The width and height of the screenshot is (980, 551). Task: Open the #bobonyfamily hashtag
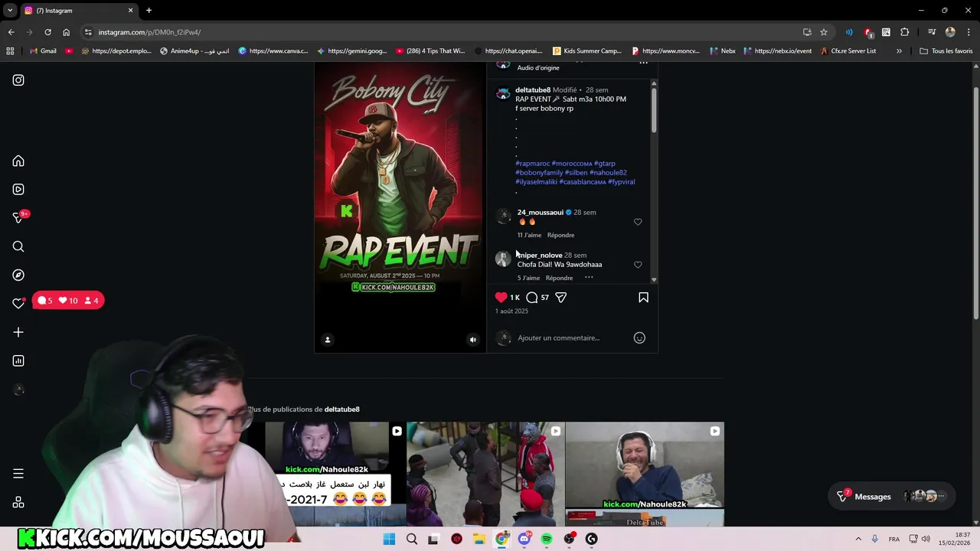point(539,172)
